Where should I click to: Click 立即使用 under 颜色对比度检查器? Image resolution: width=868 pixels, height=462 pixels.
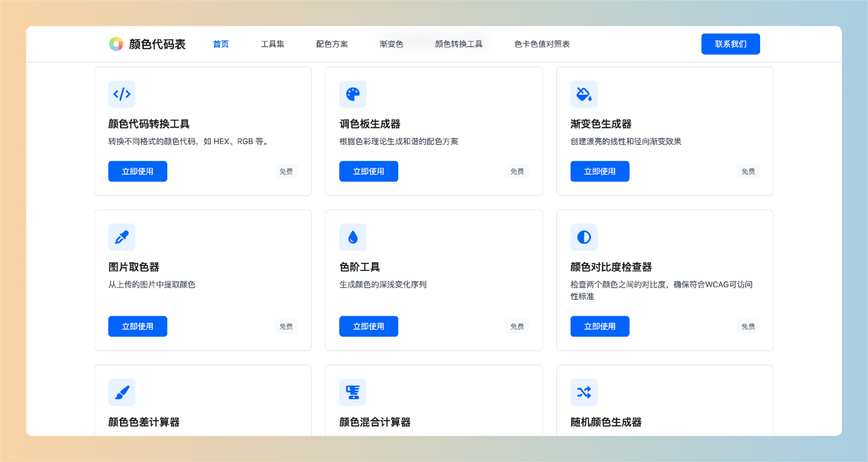[x=600, y=326]
